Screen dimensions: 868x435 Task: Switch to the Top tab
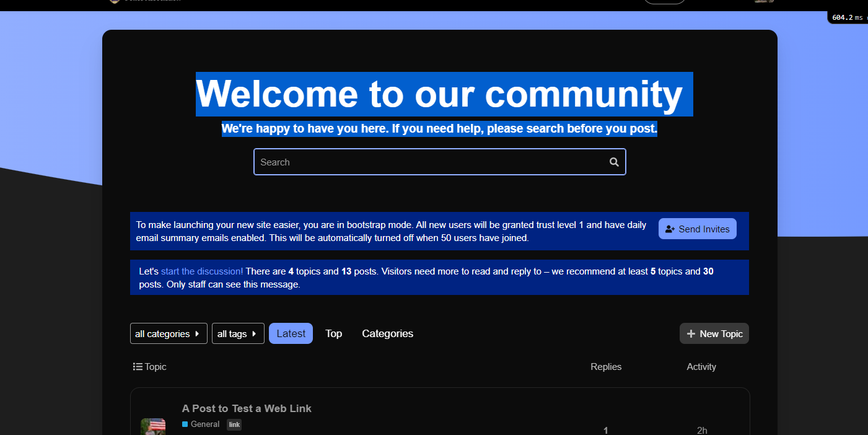coord(333,333)
